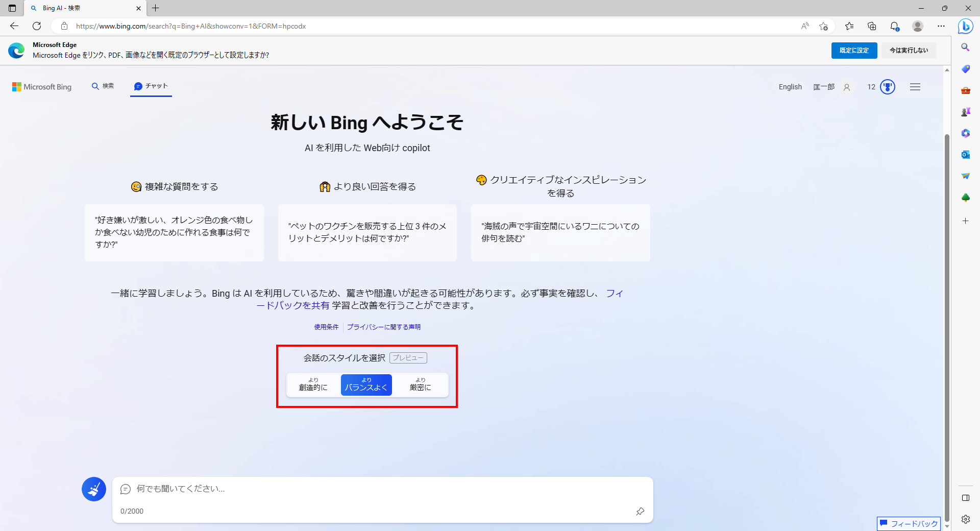Viewport: 980px width, 531px height.
Task: Open the Favorites list
Action: click(x=849, y=26)
